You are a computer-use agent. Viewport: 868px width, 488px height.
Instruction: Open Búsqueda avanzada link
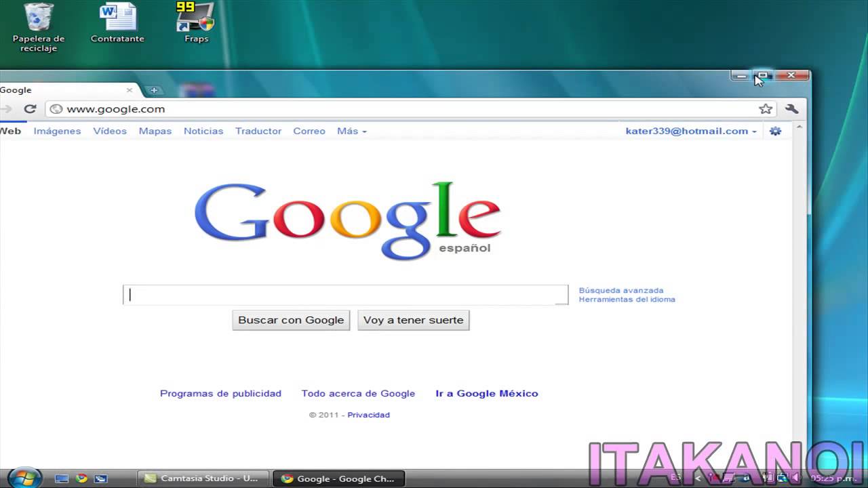point(621,291)
